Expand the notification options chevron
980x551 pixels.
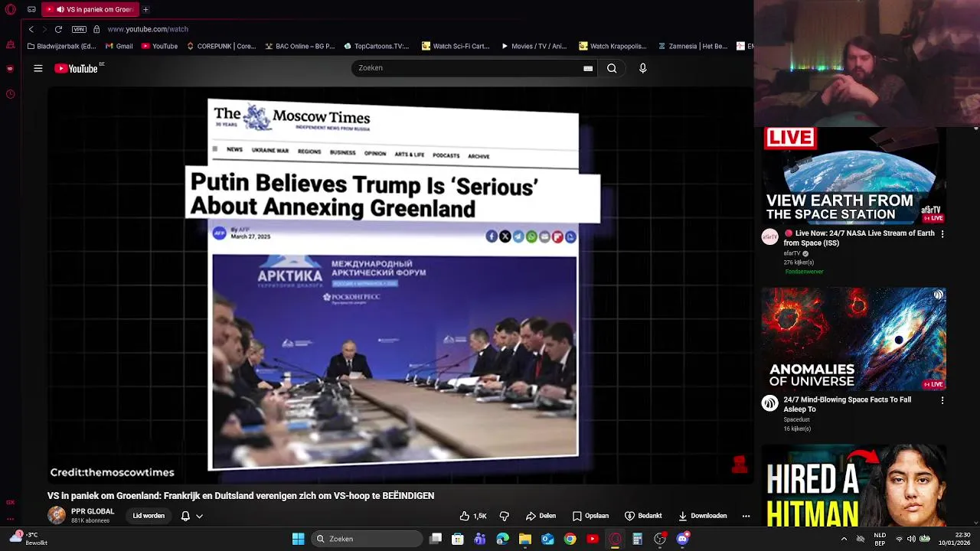pyautogui.click(x=199, y=516)
